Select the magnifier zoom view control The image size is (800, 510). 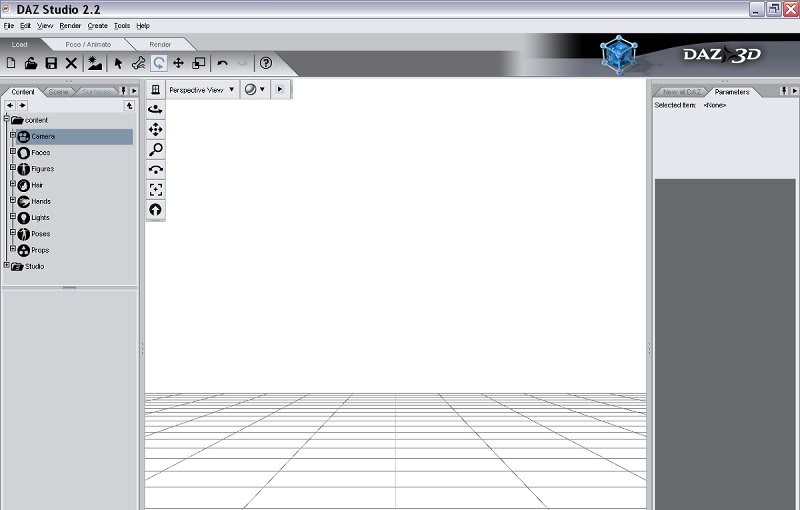155,149
